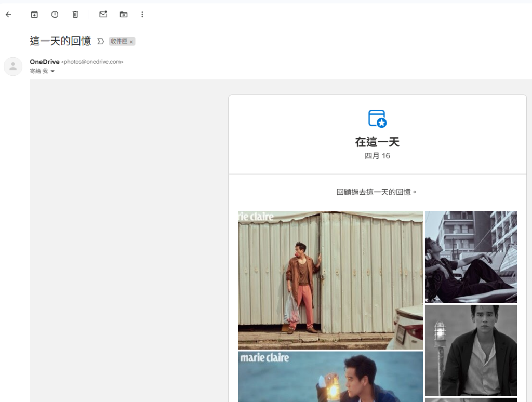
Task: Open the photo of the man by the metal wall
Action: click(x=330, y=280)
